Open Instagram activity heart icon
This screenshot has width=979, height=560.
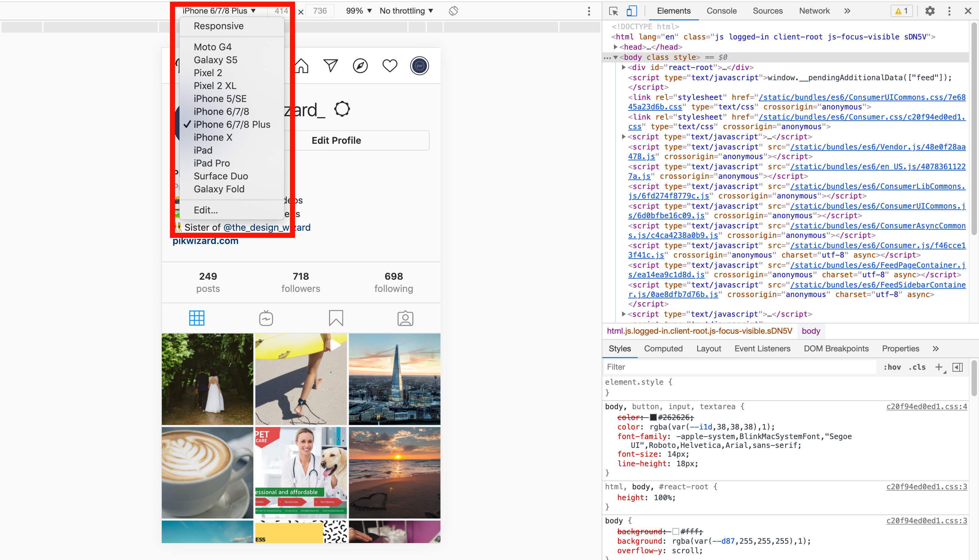pos(390,66)
